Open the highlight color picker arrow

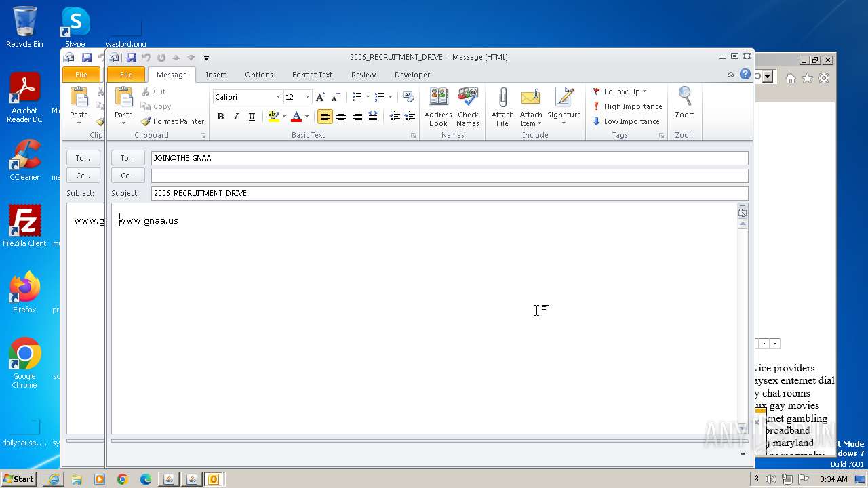(284, 117)
